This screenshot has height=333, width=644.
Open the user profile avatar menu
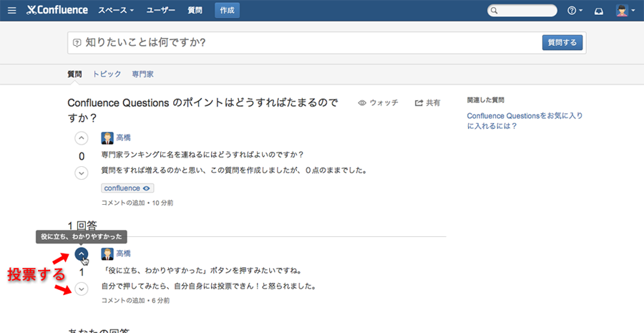(625, 11)
